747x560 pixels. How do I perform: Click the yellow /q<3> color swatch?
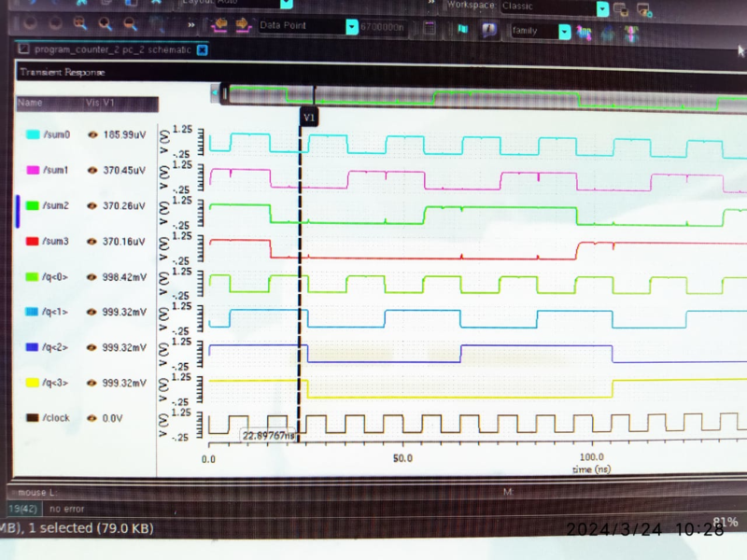click(x=32, y=383)
